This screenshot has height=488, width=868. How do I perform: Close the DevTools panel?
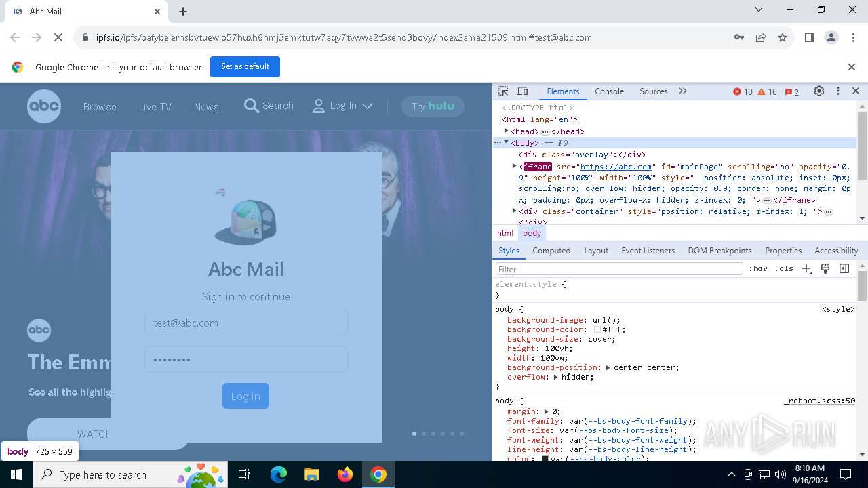coord(856,91)
